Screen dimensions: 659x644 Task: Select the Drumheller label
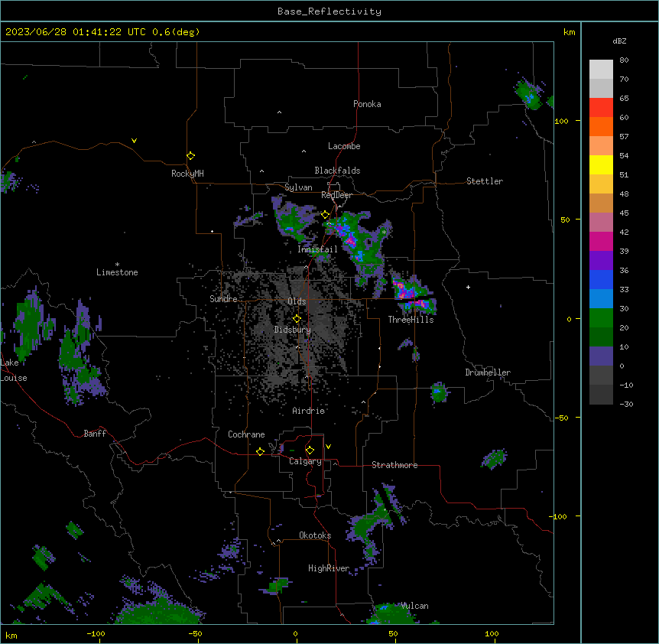point(488,372)
